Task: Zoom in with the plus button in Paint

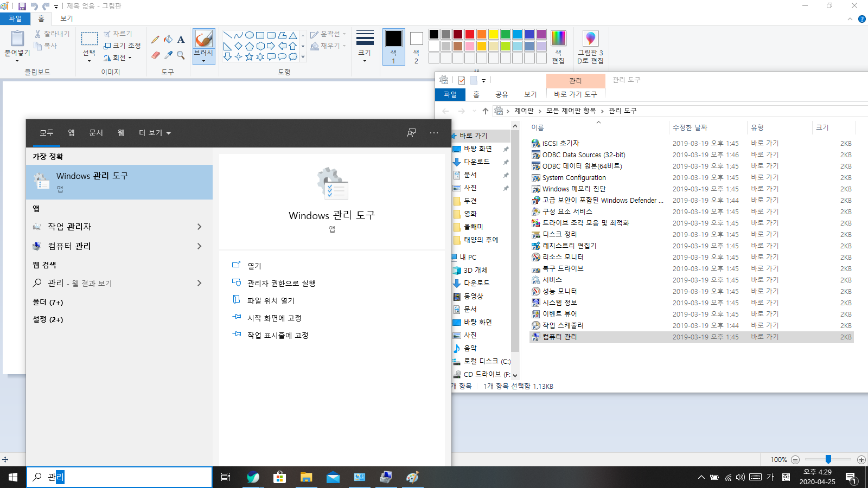Action: (861, 459)
